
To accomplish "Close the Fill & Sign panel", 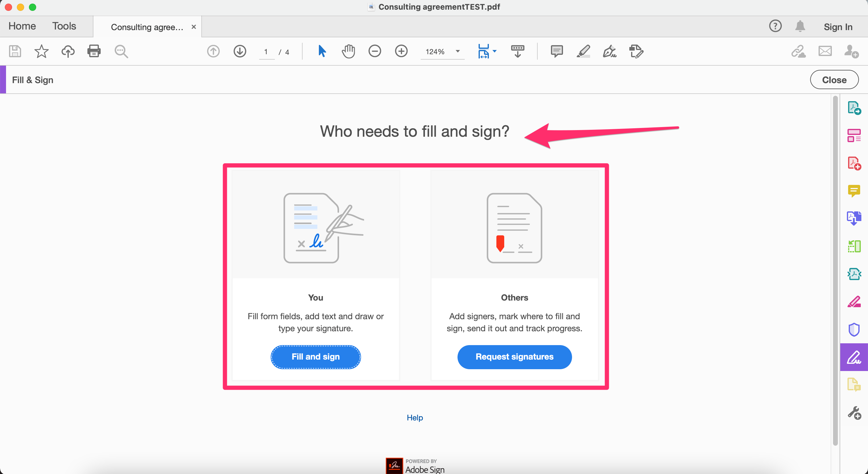I will [x=834, y=80].
